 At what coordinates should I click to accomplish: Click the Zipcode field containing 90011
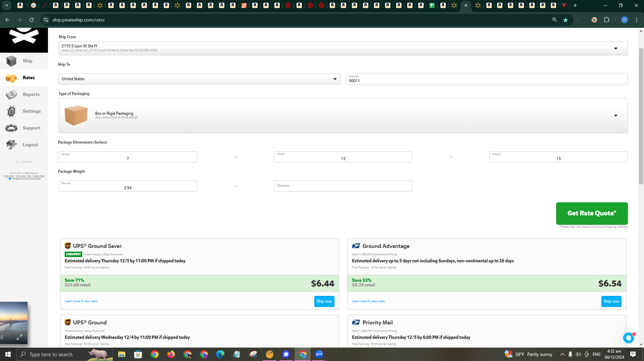(x=486, y=79)
